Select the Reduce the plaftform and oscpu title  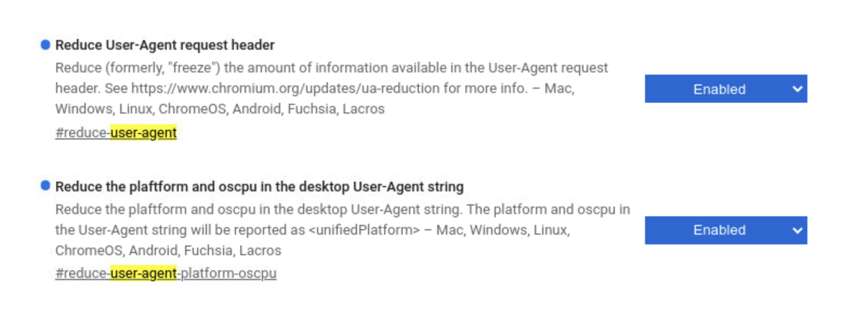[x=259, y=187]
